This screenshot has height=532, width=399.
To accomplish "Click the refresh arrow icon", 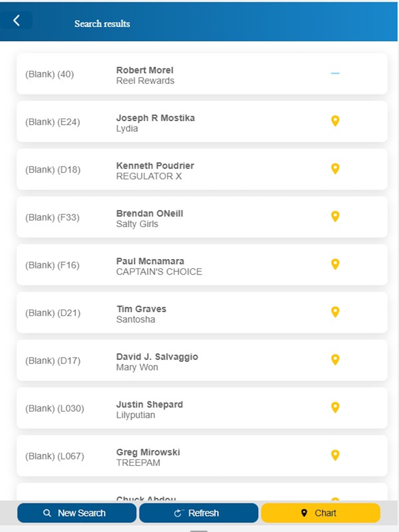I will 177,513.
